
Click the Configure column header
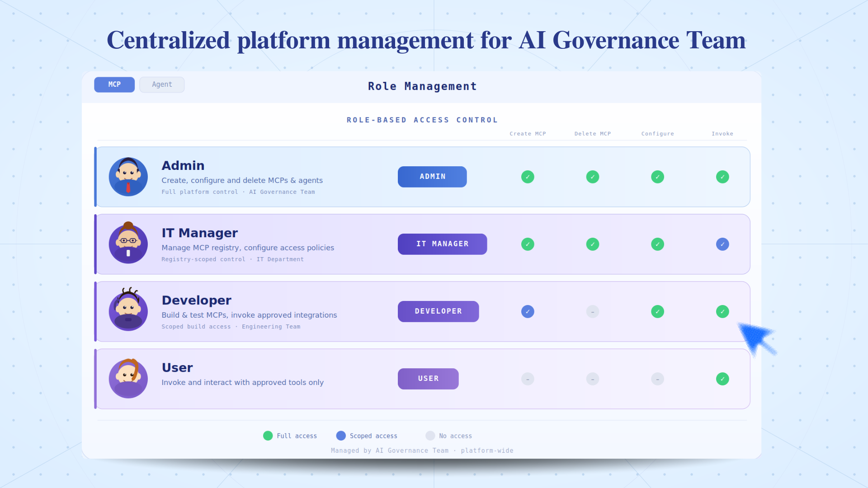[658, 134]
